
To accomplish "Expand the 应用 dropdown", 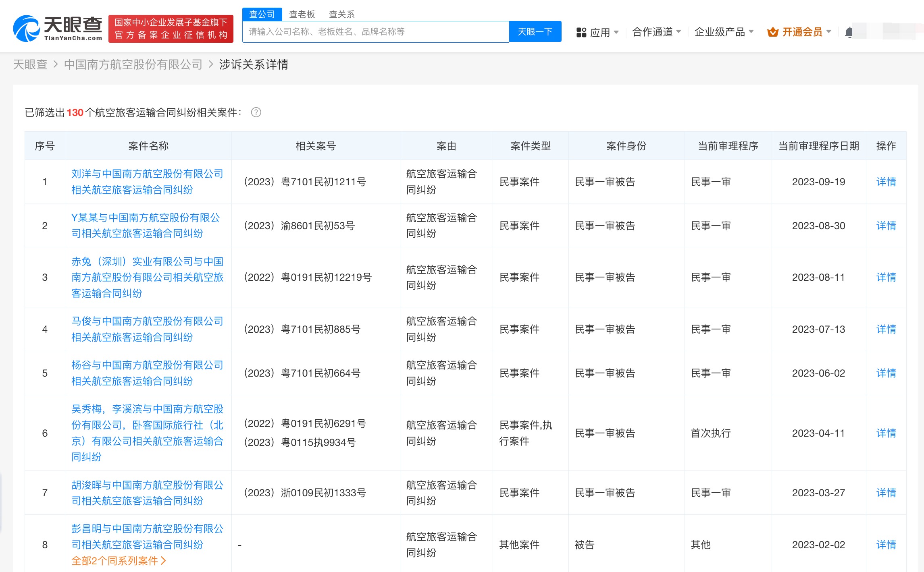I will tap(604, 32).
